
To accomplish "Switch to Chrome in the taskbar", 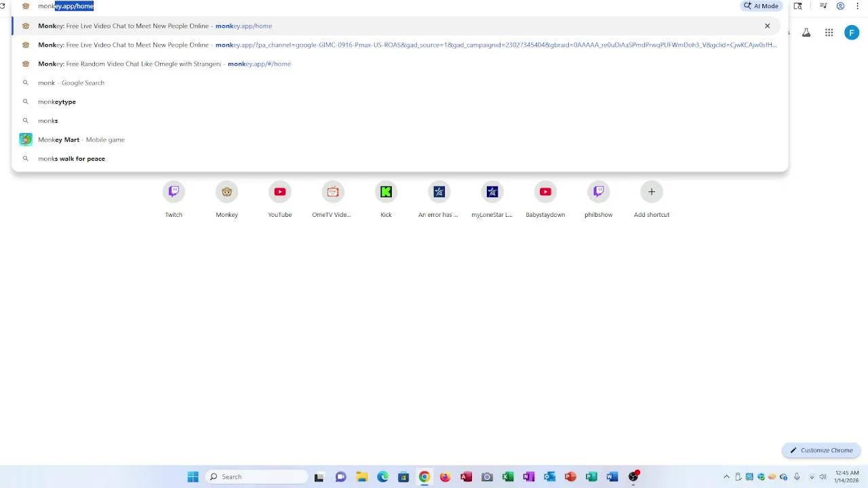I will [424, 476].
